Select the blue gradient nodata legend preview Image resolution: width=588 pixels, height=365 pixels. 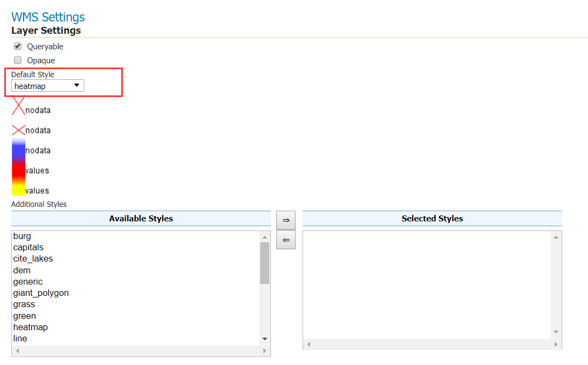pos(17,150)
